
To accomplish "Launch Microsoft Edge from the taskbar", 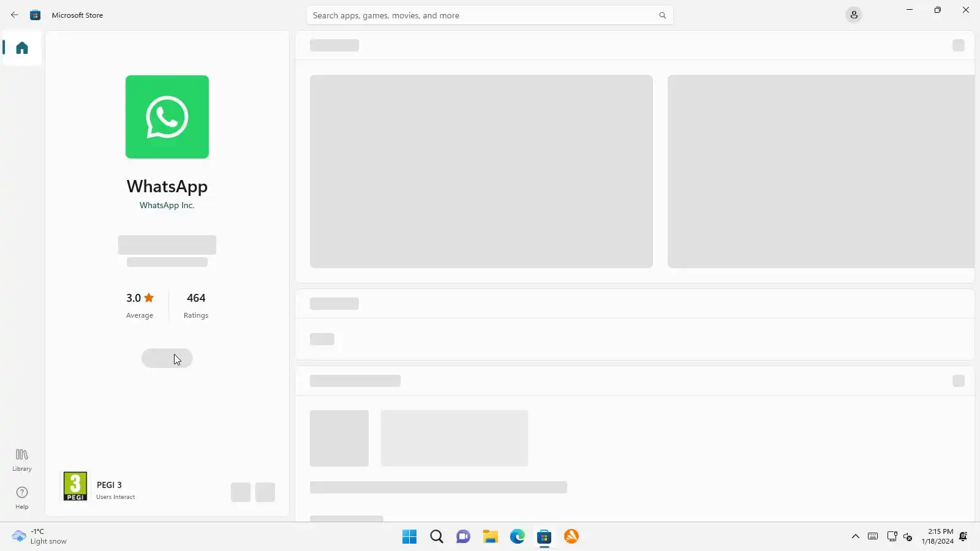I will click(x=518, y=537).
